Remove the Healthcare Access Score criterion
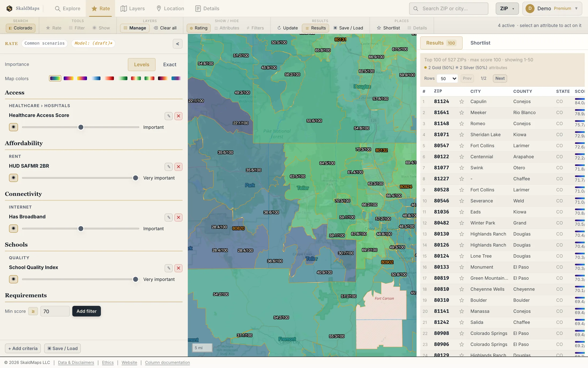 pos(179,116)
